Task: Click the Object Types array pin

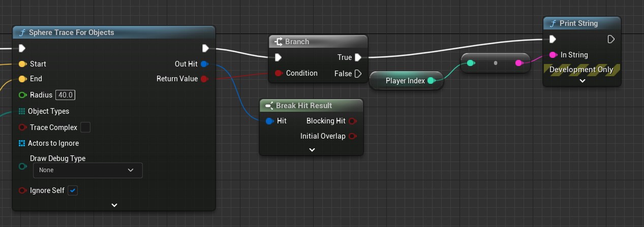Action: (x=22, y=111)
